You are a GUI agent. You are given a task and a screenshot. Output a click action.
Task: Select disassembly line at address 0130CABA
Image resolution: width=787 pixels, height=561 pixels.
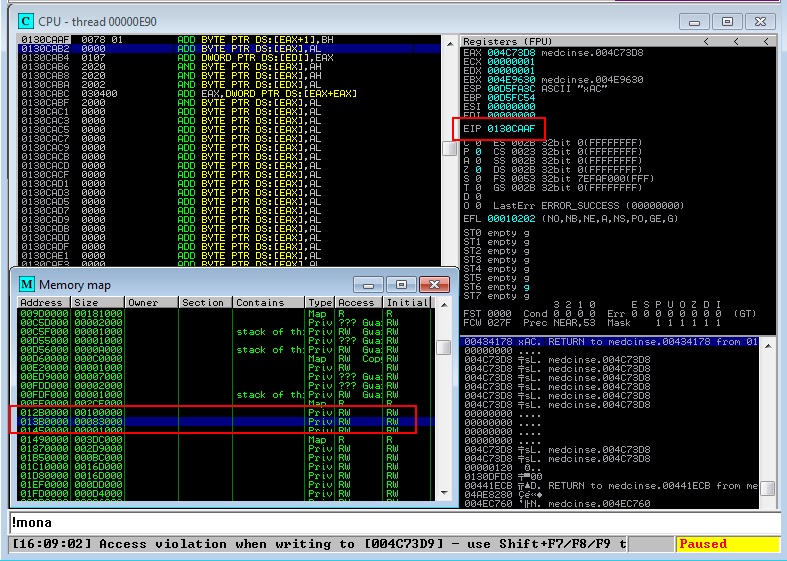229,85
